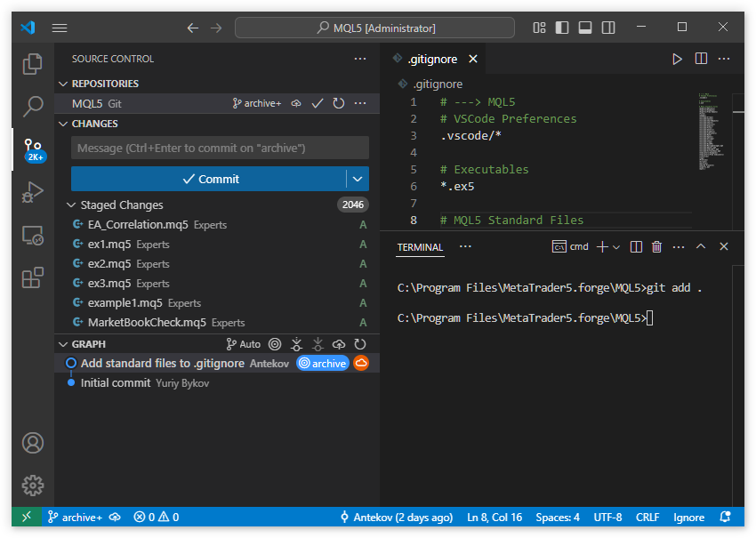Open the Search view in activity bar

click(33, 106)
